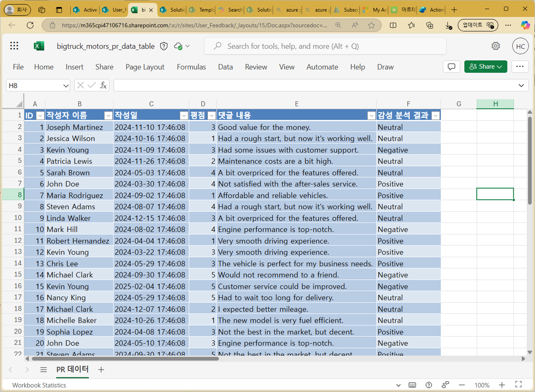Refresh the browser page
This screenshot has width=535, height=392.
point(30,25)
